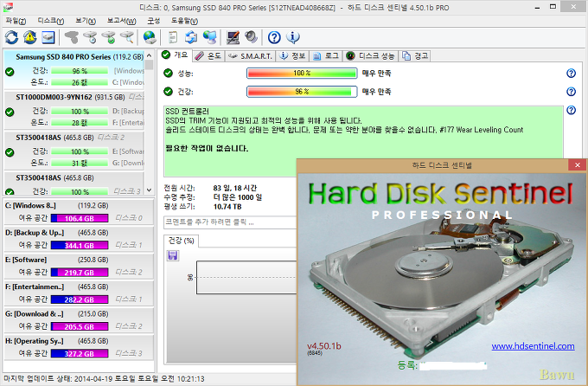
Task: Switch to the 로그 tab
Action: [x=326, y=56]
